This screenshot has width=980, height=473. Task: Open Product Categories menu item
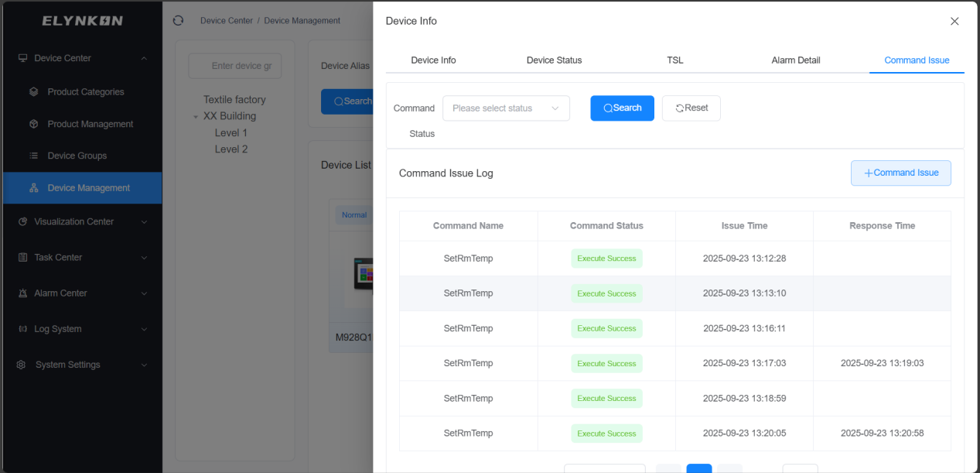pos(81,91)
